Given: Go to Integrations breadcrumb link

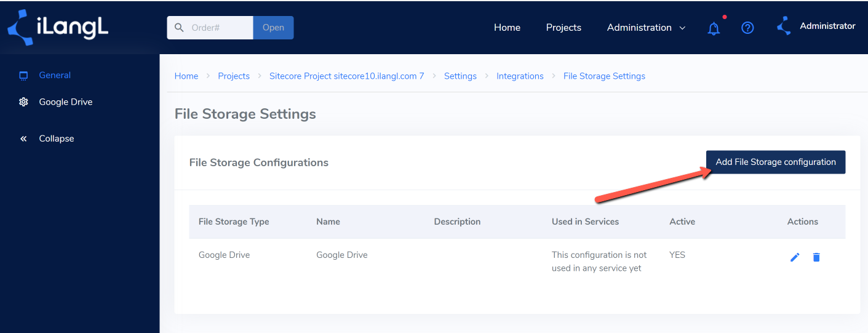Looking at the screenshot, I should coord(520,76).
